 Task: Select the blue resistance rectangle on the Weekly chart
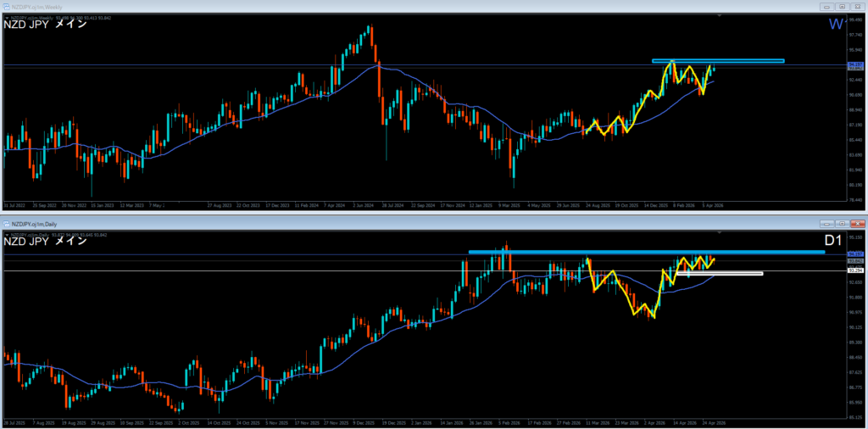[718, 61]
